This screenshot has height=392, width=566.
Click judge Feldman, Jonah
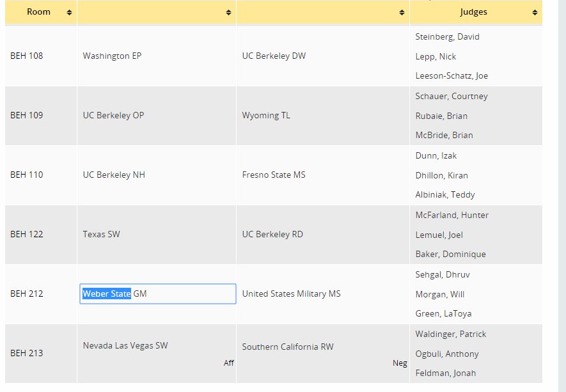tap(445, 373)
